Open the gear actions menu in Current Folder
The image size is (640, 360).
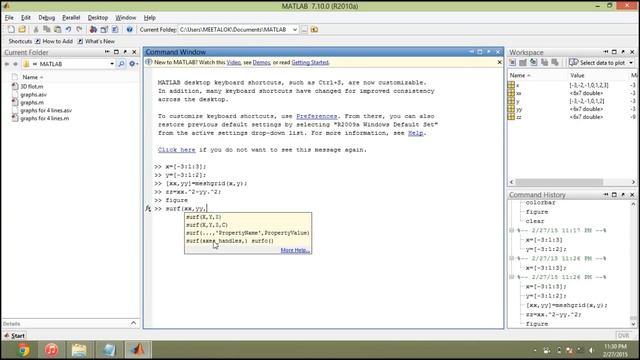[133, 64]
